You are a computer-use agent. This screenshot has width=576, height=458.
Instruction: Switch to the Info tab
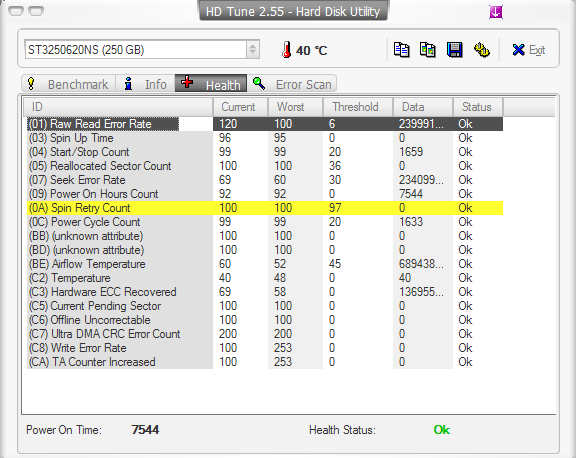coord(145,84)
